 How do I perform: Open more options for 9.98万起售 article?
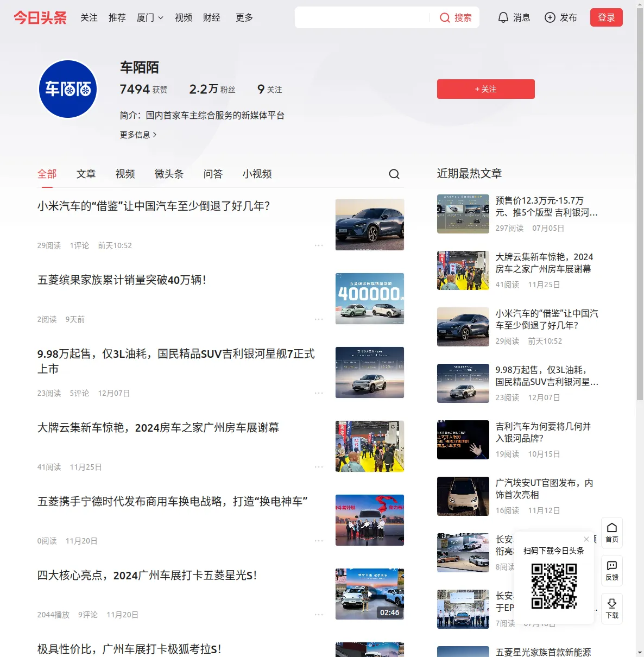pos(319,393)
